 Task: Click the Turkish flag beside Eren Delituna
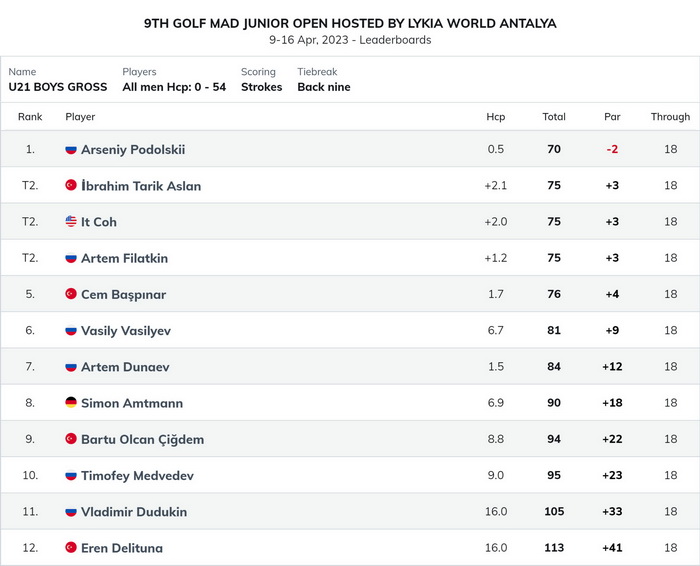71,547
